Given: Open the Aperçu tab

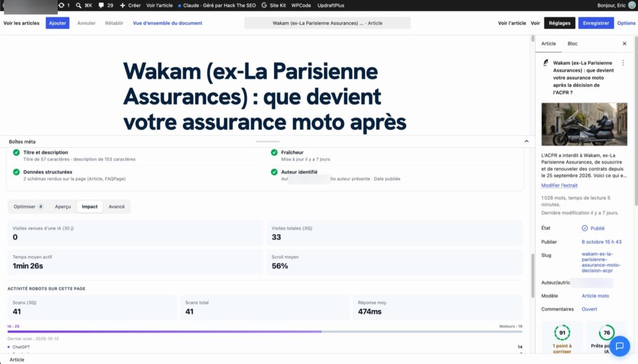Looking at the screenshot, I should coord(63,207).
